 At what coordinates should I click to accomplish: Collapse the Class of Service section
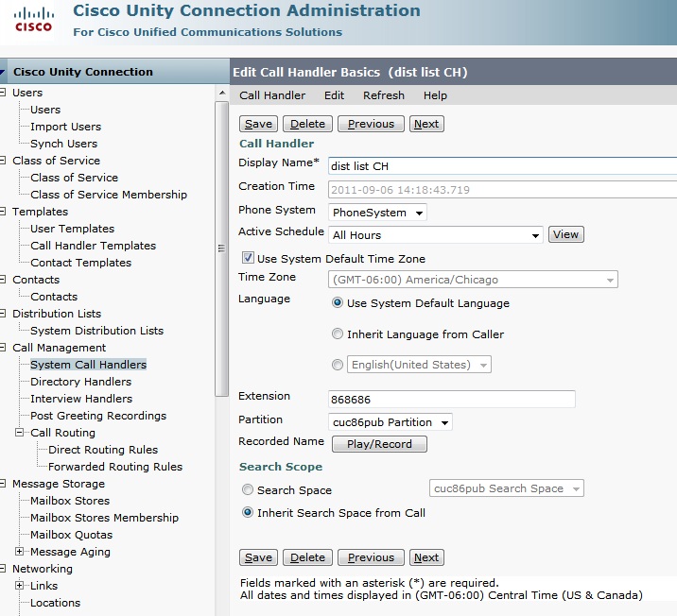click(x=3, y=161)
